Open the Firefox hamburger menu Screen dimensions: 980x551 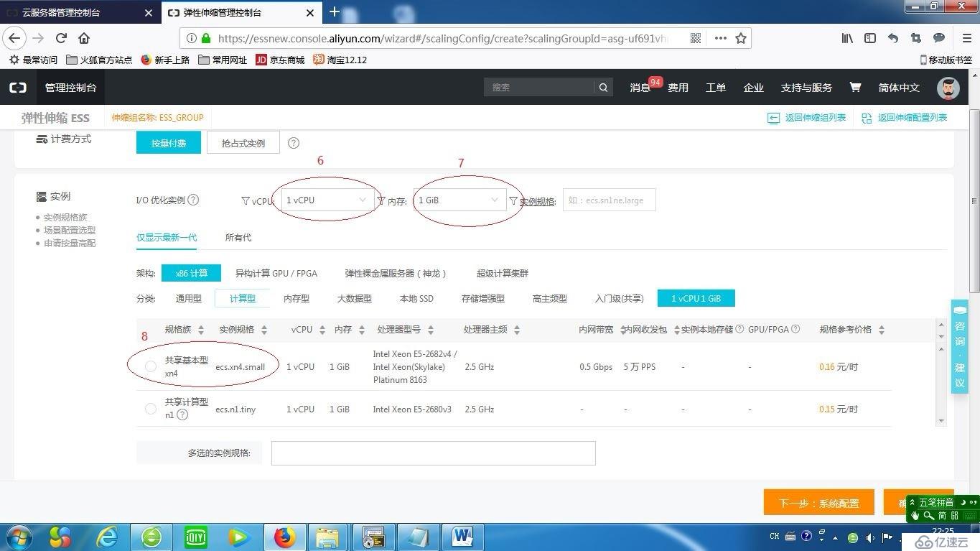967,38
